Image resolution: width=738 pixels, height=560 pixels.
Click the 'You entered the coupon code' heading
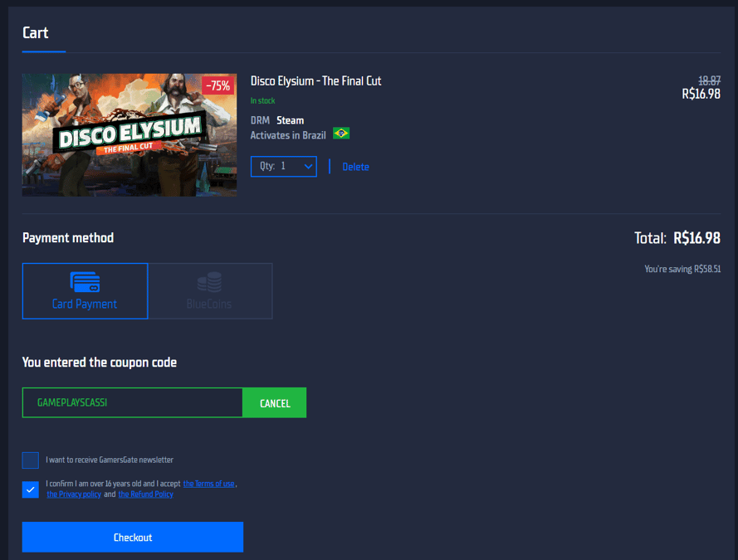click(x=100, y=363)
